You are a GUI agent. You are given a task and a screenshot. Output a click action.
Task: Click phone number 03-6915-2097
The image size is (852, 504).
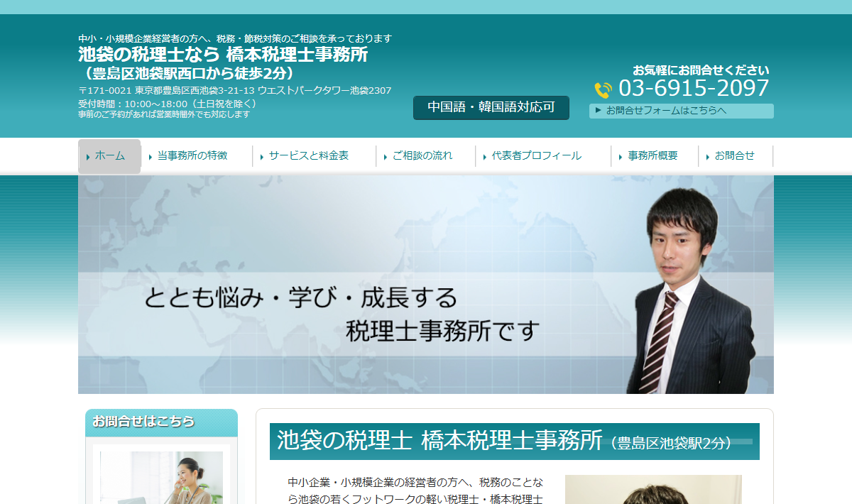(x=694, y=89)
